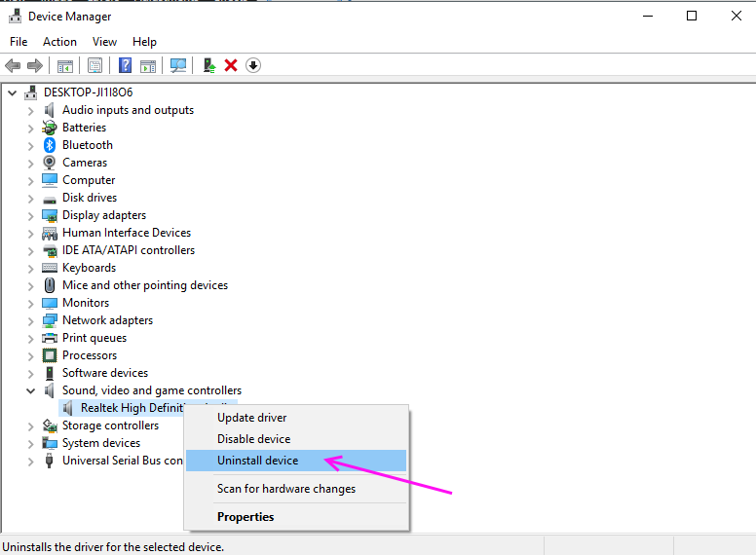The height and width of the screenshot is (555, 756).
Task: Maximize the Device Manager window
Action: 692,16
